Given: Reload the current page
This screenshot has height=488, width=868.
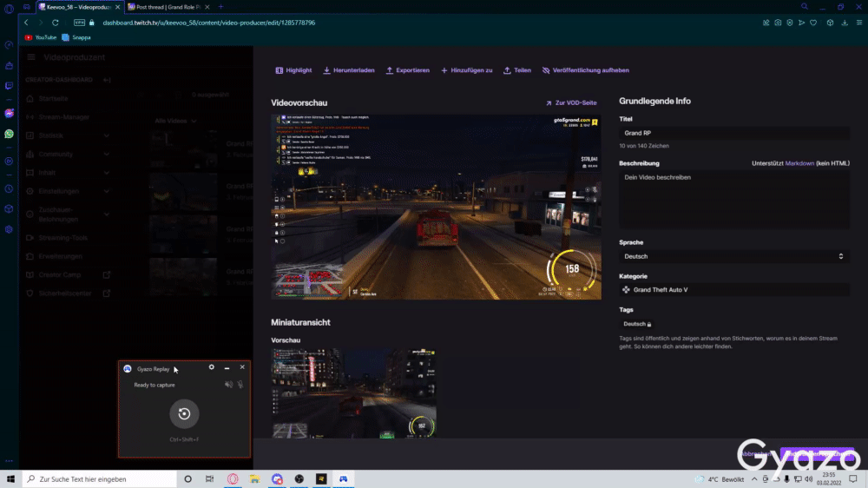Looking at the screenshot, I should (56, 23).
